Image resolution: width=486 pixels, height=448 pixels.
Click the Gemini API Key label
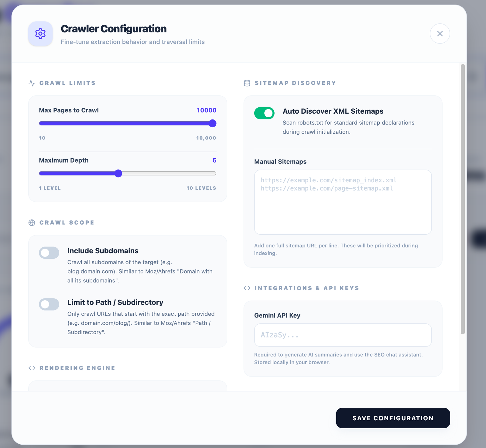coord(277,315)
